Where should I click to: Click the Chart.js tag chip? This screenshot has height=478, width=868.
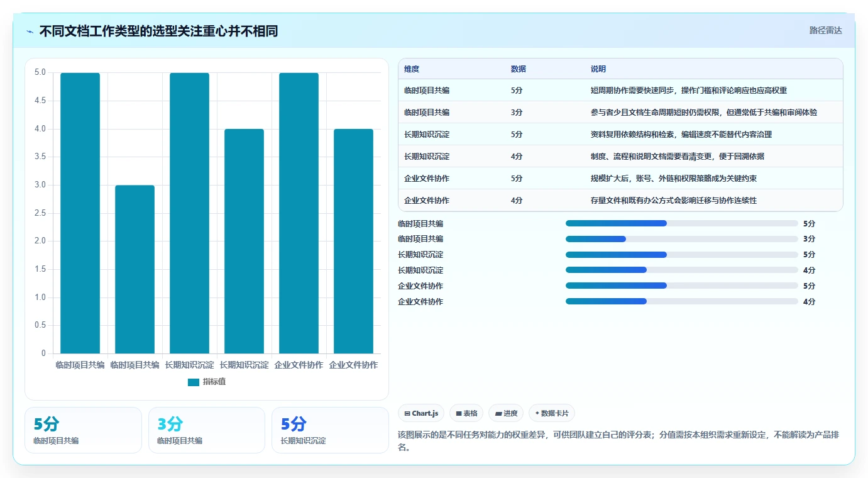(421, 413)
